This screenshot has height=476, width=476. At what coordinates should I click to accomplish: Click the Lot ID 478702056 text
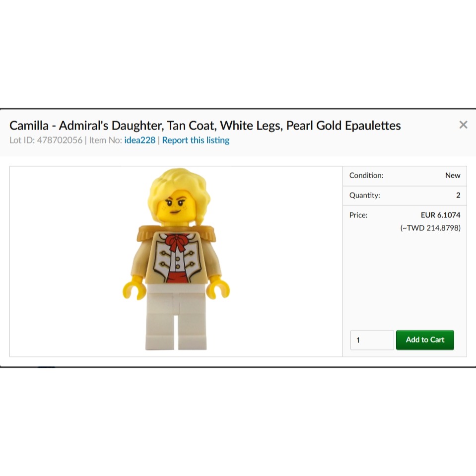[x=46, y=140]
